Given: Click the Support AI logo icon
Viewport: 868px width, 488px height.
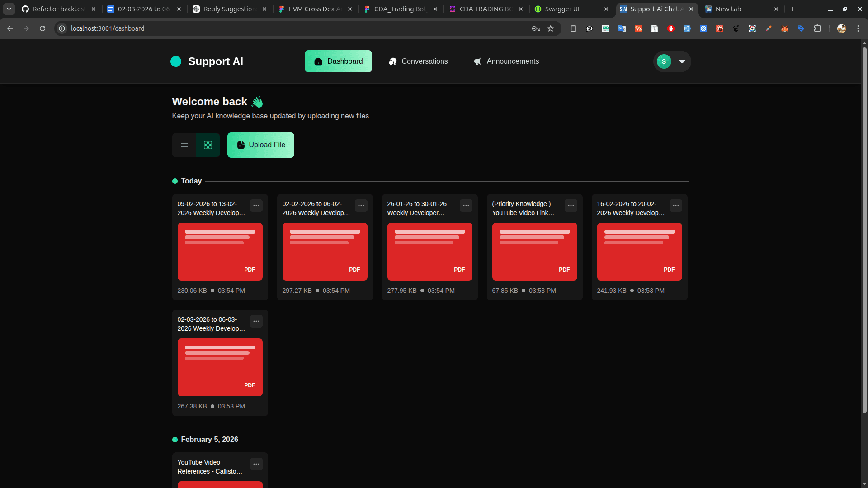Looking at the screenshot, I should (176, 61).
